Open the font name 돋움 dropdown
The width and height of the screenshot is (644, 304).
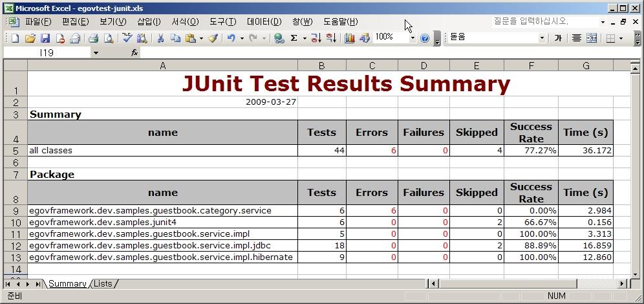[x=542, y=38]
